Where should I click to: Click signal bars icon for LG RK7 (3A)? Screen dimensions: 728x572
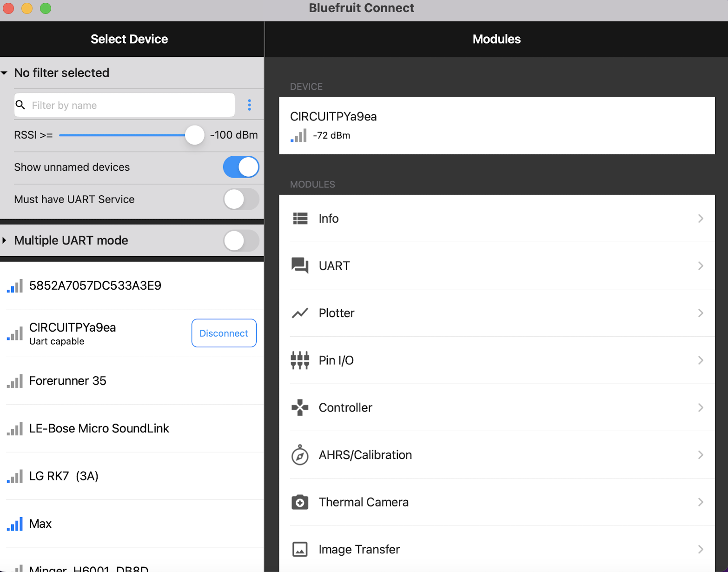click(15, 477)
